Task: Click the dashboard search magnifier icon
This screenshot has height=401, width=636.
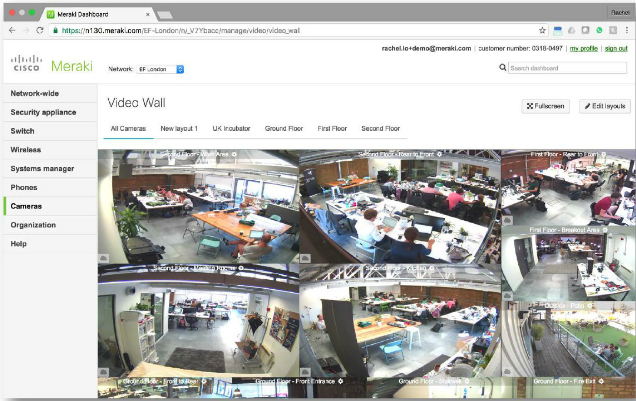Action: tap(503, 68)
